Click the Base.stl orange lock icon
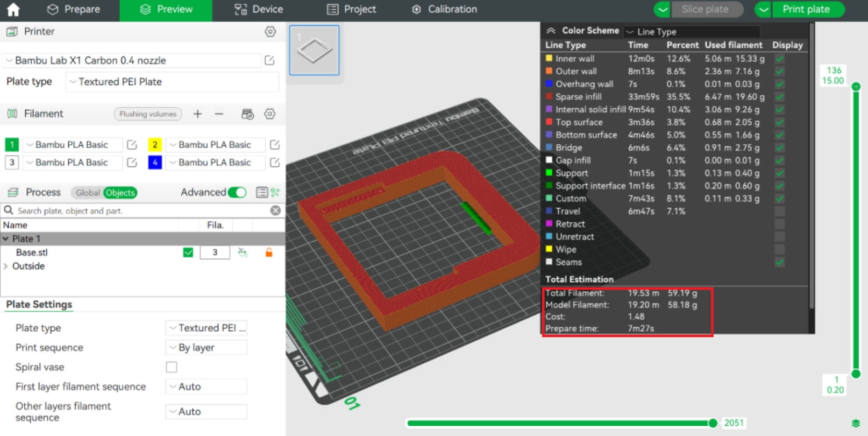 click(x=269, y=252)
